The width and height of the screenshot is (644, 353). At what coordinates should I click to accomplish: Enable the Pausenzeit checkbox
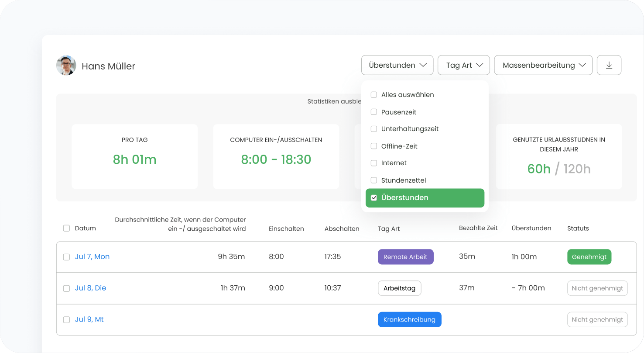(374, 112)
